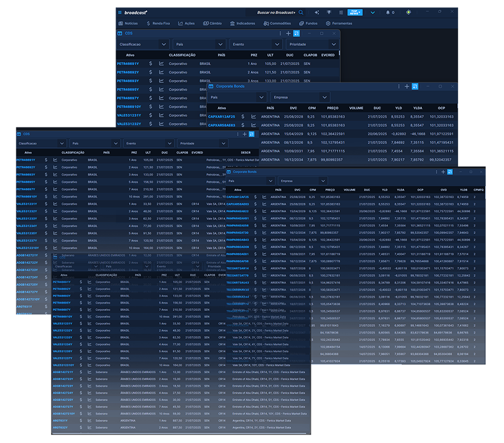Click plus icon in main window CDS panel
The image size is (504, 443).
(x=288, y=33)
